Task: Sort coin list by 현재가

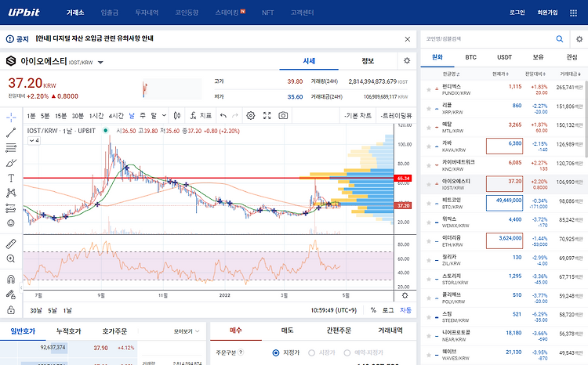Action: [x=500, y=74]
